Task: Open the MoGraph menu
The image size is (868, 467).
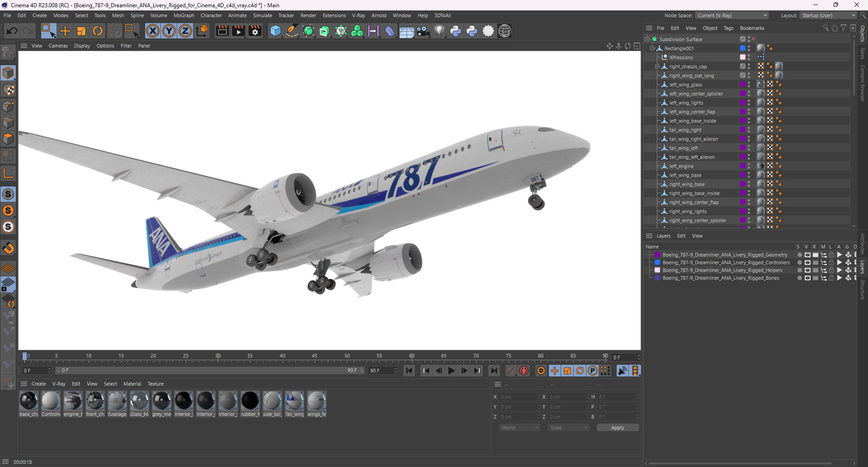Action: coord(184,15)
